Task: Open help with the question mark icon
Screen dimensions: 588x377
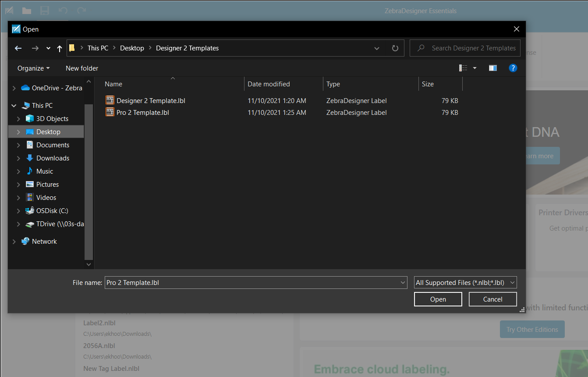Action: 513,68
